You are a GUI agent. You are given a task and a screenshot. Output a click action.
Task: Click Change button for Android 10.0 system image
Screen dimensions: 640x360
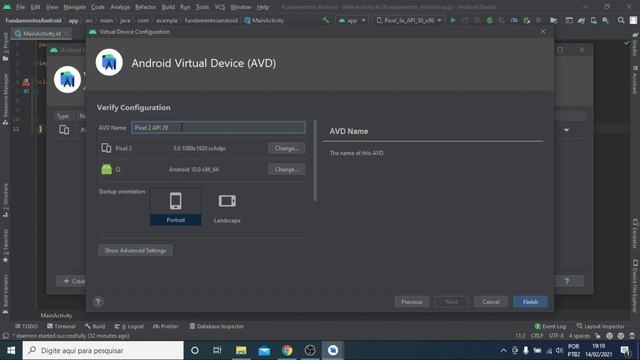pyautogui.click(x=287, y=169)
